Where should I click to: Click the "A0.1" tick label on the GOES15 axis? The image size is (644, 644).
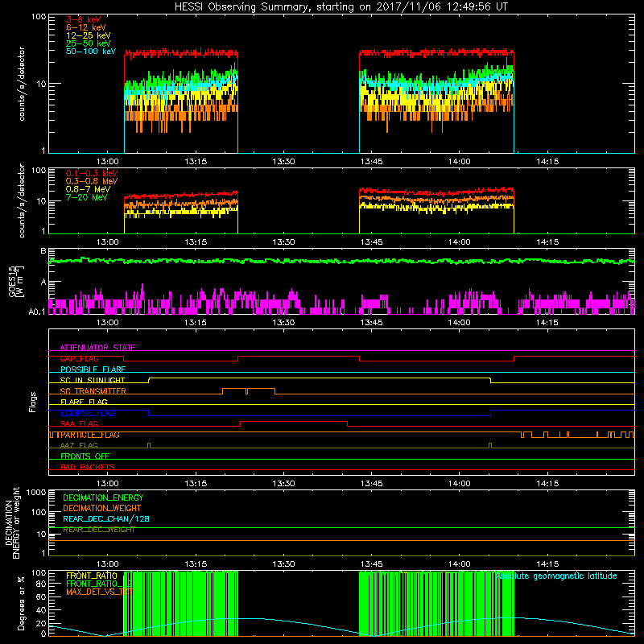click(x=37, y=312)
